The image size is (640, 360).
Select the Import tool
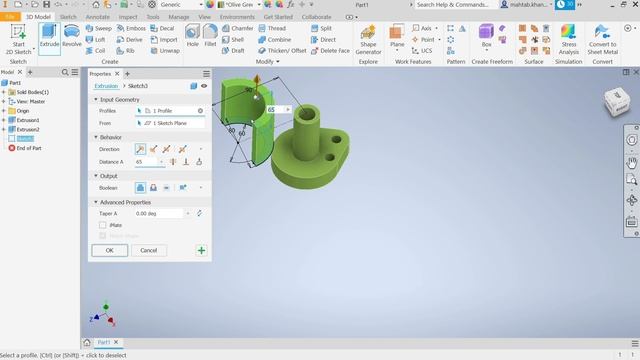pyautogui.click(x=164, y=40)
